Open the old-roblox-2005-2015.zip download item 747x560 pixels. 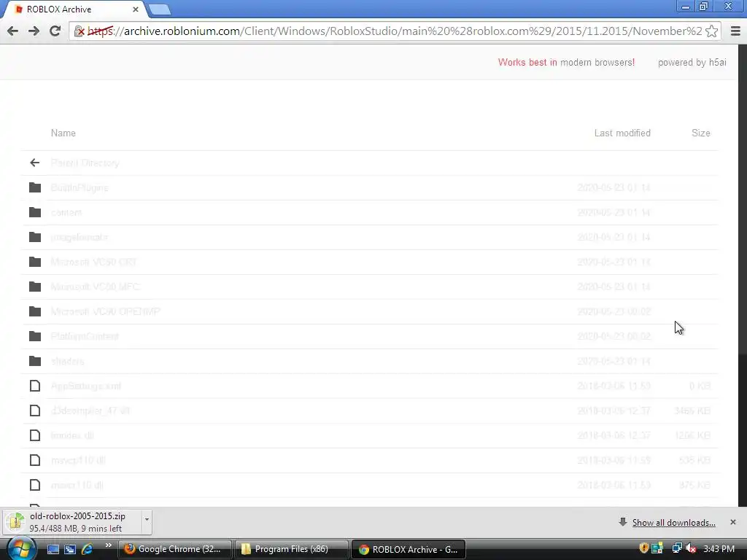[73, 522]
